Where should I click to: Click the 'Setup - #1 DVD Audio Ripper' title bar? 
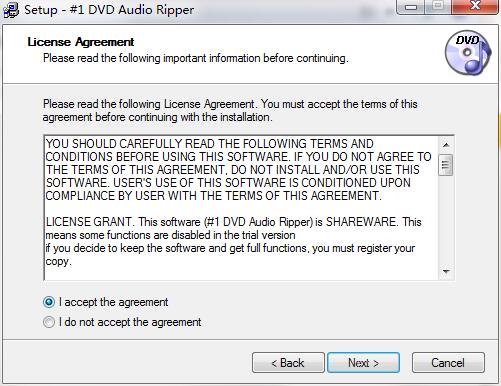(109, 10)
